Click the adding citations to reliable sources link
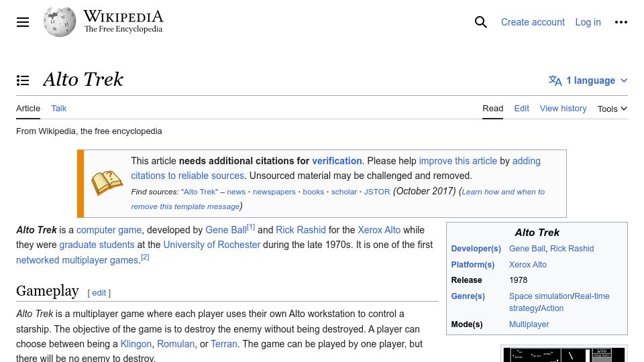The image size is (644, 362). pyautogui.click(x=187, y=176)
